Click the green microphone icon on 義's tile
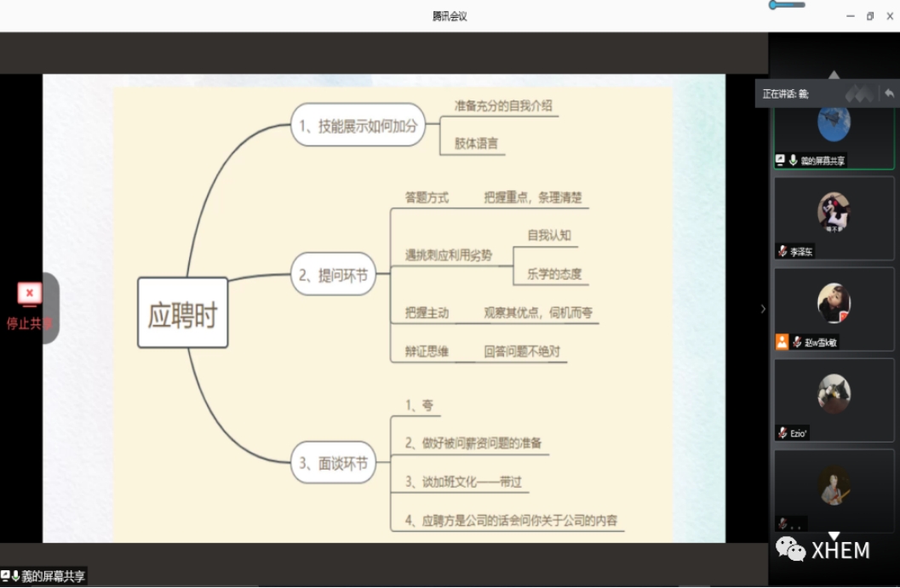 point(793,160)
